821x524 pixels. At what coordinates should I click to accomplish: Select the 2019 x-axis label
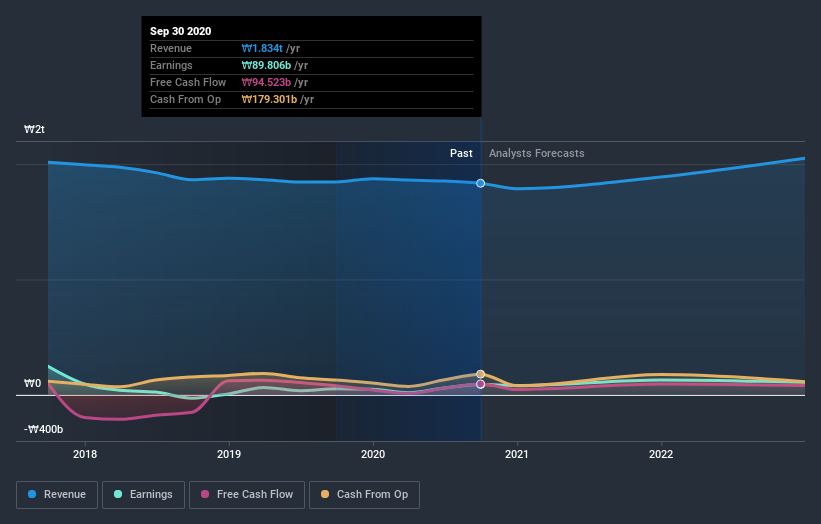229,454
